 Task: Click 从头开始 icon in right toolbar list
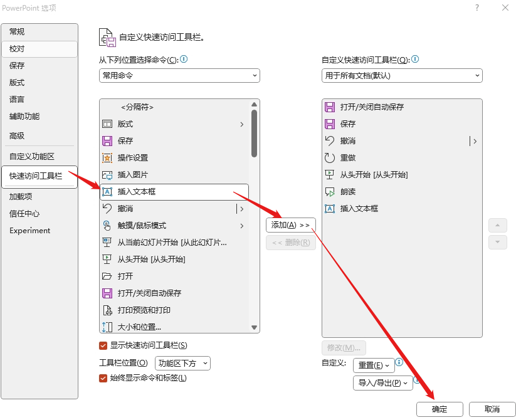(330, 175)
